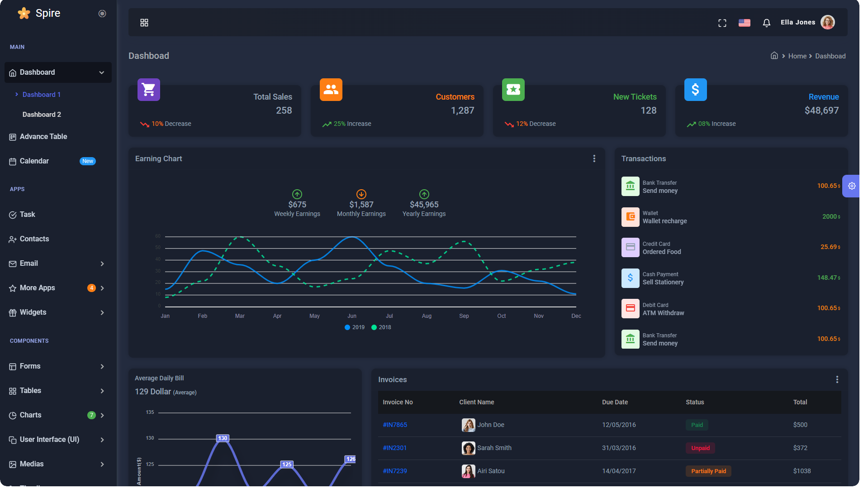Toggle the 2019 series in Earning Chart legend
Screen dimensions: 868x489
point(354,327)
